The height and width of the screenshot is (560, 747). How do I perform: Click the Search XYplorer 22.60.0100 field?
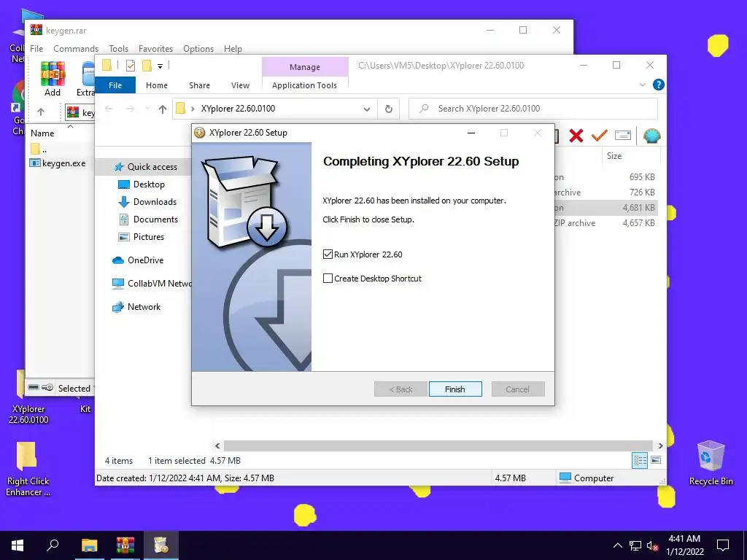(533, 109)
